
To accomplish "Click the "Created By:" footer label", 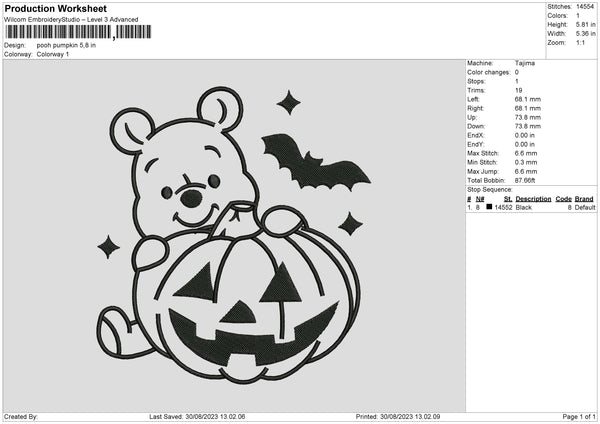I will click(x=21, y=417).
